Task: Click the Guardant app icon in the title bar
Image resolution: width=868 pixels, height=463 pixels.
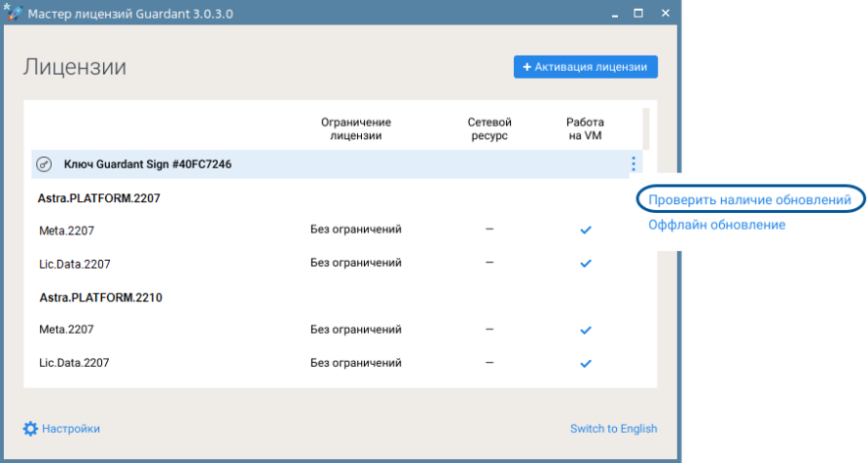Action: coord(12,15)
